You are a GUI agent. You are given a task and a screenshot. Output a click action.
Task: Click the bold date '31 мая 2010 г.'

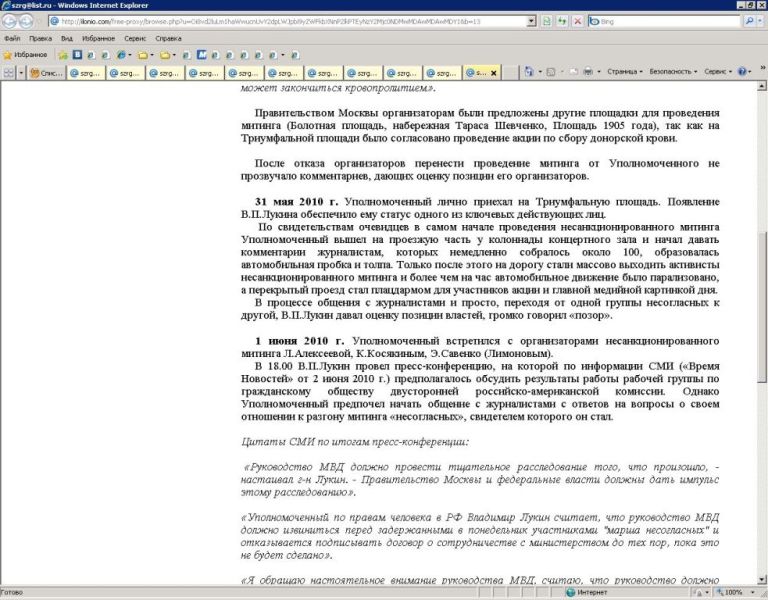pyautogui.click(x=296, y=202)
